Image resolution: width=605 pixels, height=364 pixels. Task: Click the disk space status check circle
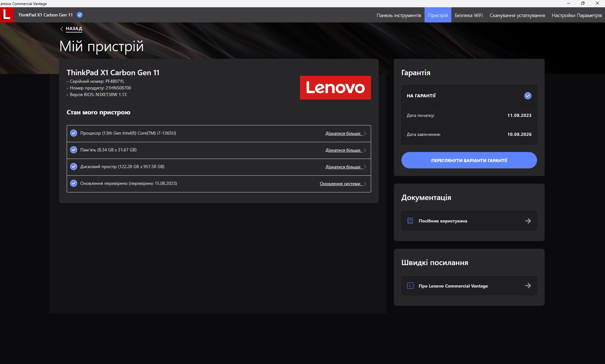[74, 167]
